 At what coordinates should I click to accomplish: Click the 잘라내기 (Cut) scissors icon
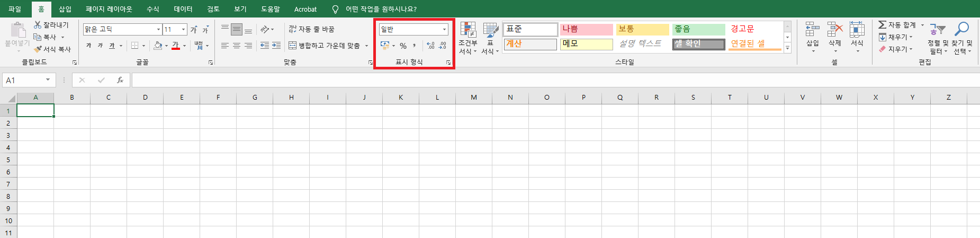[x=38, y=25]
